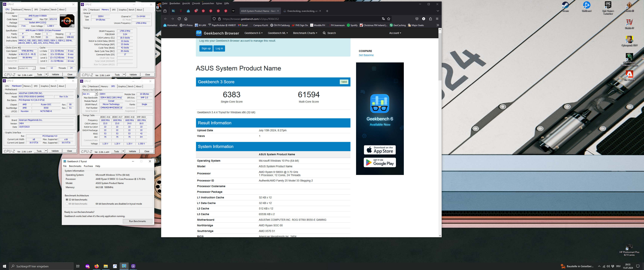Select The Ascent desktop shortcut

point(629,76)
